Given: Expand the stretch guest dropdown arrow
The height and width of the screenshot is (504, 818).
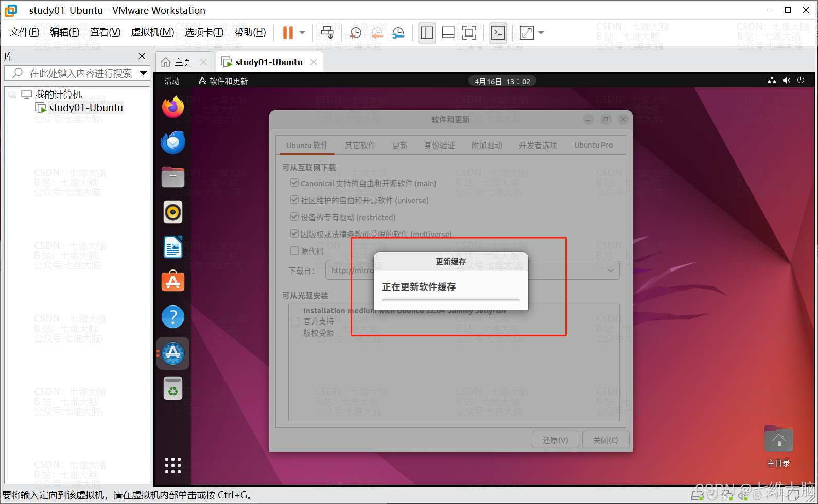Looking at the screenshot, I should coord(541,33).
